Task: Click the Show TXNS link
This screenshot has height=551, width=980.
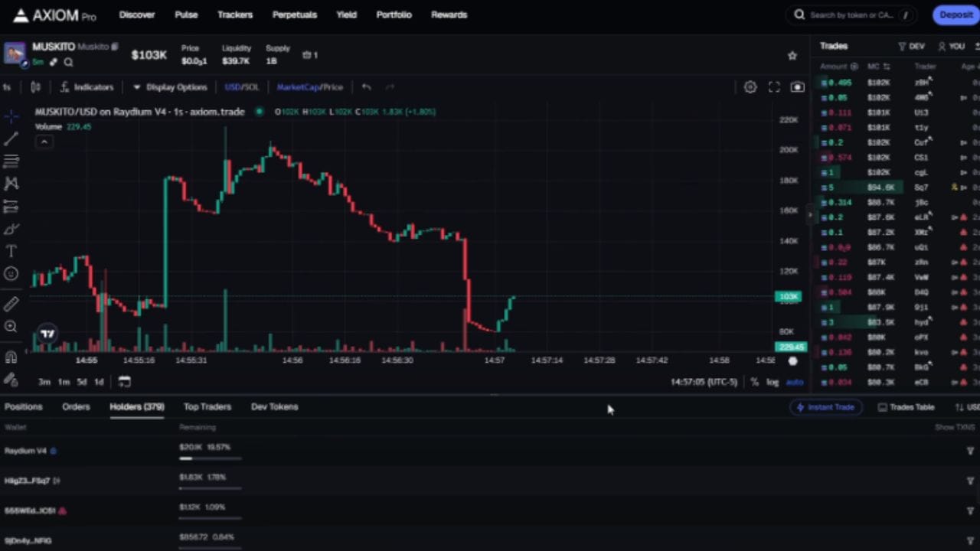Action: point(954,427)
